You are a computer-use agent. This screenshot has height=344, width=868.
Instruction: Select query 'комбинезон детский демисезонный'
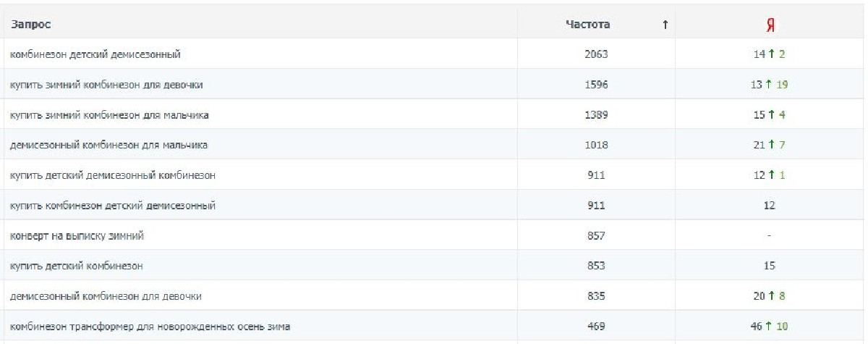[x=95, y=54]
